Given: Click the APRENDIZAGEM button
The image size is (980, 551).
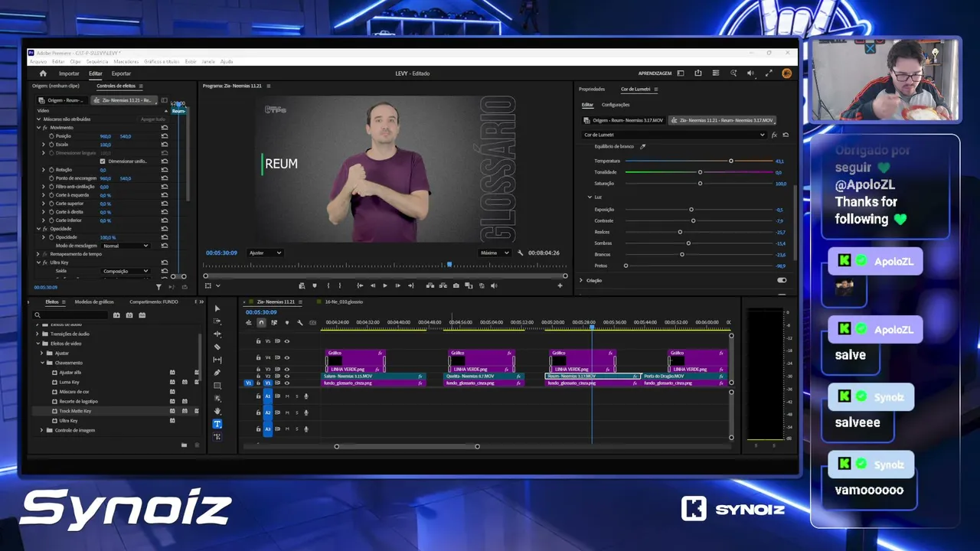Looking at the screenshot, I should coord(655,73).
